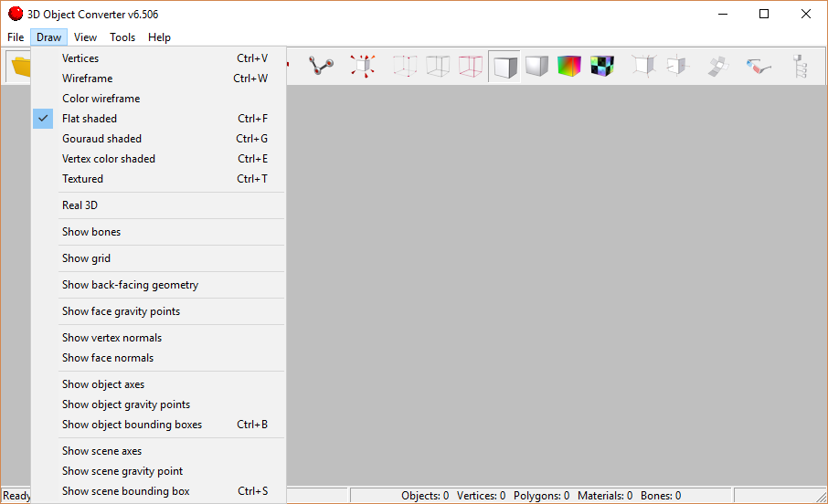The width and height of the screenshot is (828, 504).
Task: Click the cube with red outward arrows icon
Action: pyautogui.click(x=364, y=66)
